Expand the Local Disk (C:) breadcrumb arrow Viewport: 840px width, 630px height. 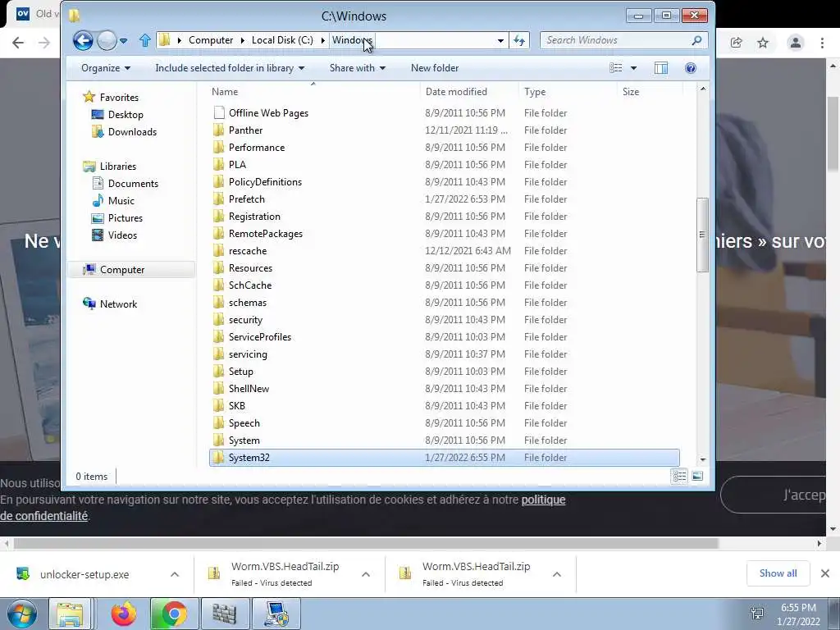click(x=323, y=41)
